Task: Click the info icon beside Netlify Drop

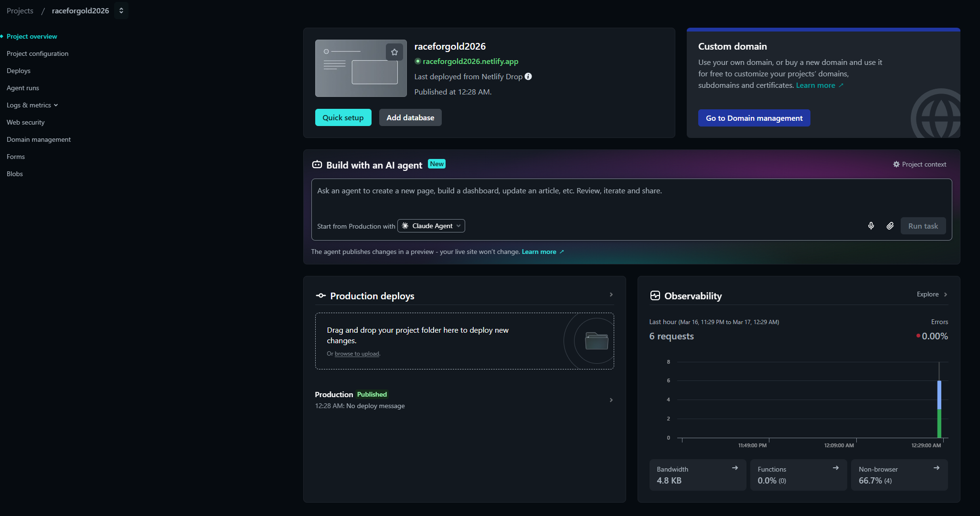Action: 528,76
